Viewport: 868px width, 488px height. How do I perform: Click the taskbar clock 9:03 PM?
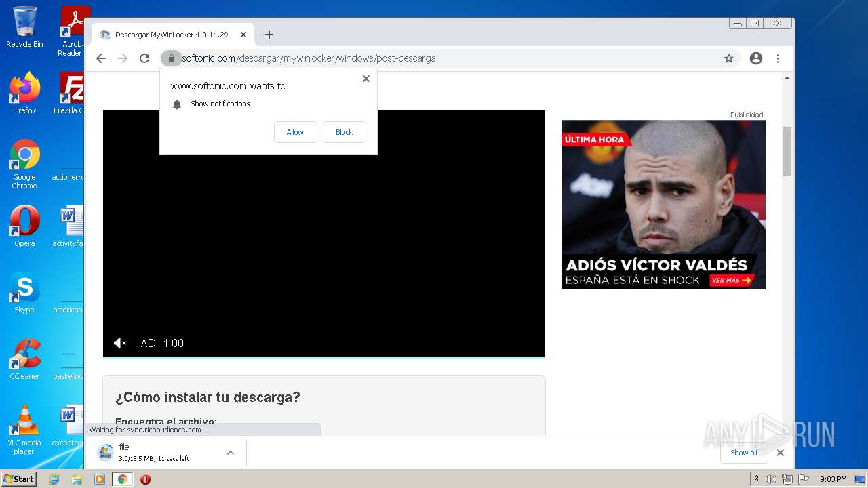click(x=833, y=479)
